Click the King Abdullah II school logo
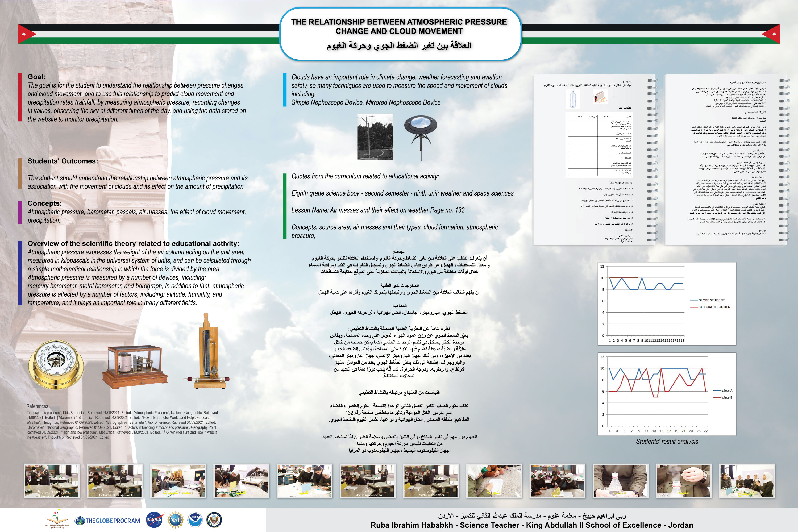Image resolution: width=798 pixels, height=532 pixels. coord(57,518)
